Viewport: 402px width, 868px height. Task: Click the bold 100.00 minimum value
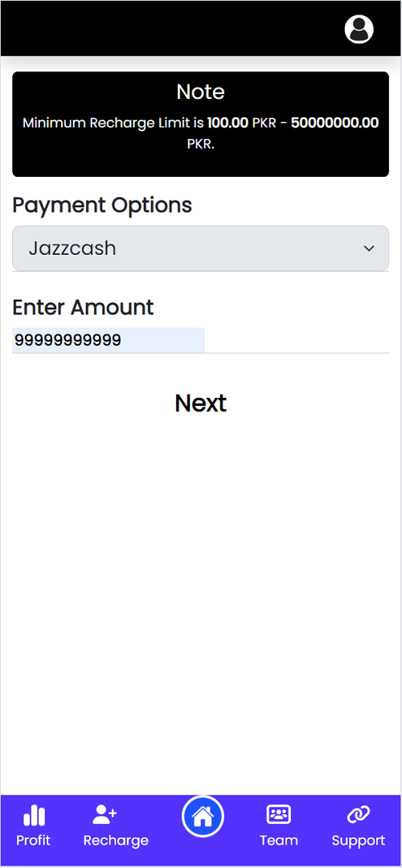[x=228, y=123]
